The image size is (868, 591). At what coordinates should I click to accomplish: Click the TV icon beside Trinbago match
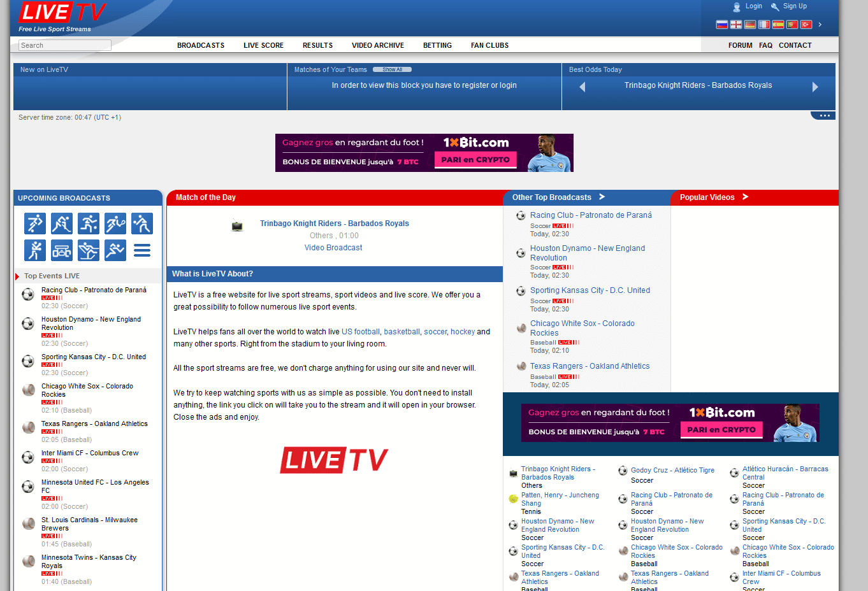237,225
